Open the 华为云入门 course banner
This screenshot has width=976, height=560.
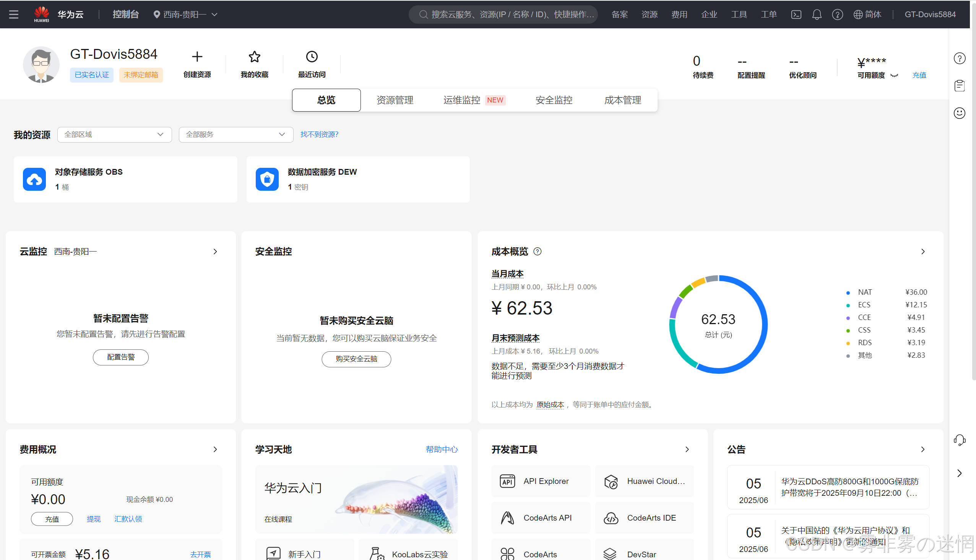click(356, 499)
